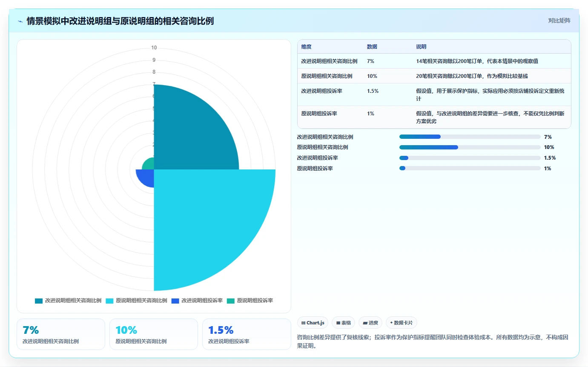Toggle legend swatch for 改进说明组投诉率
This screenshot has width=588, height=367.
click(175, 301)
